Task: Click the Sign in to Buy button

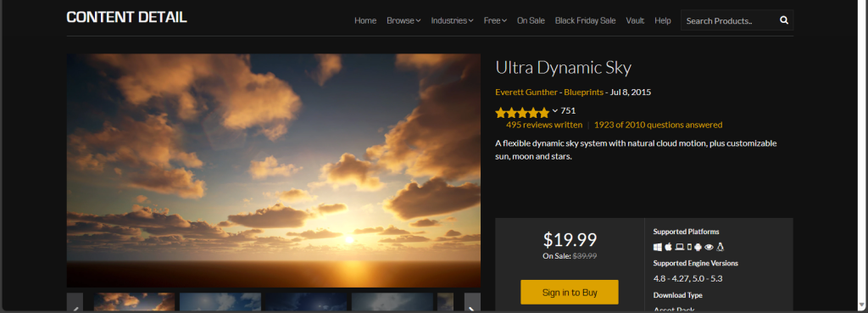Action: click(569, 292)
